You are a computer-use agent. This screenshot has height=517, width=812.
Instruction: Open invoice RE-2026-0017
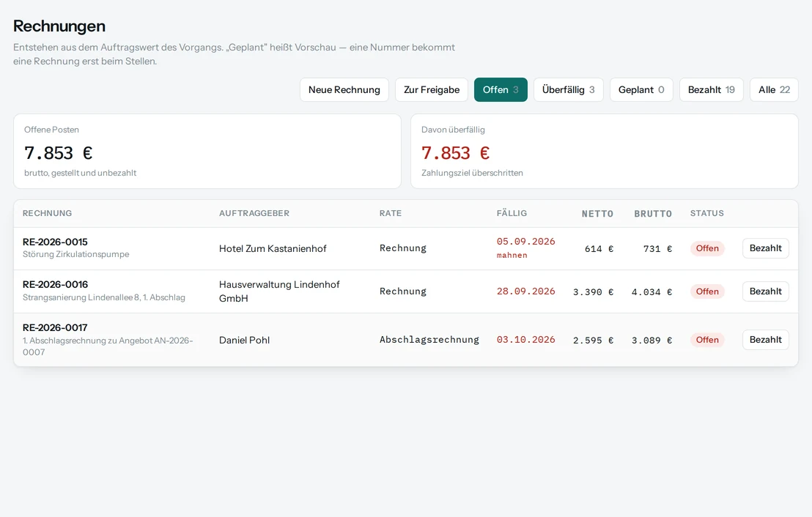55,327
